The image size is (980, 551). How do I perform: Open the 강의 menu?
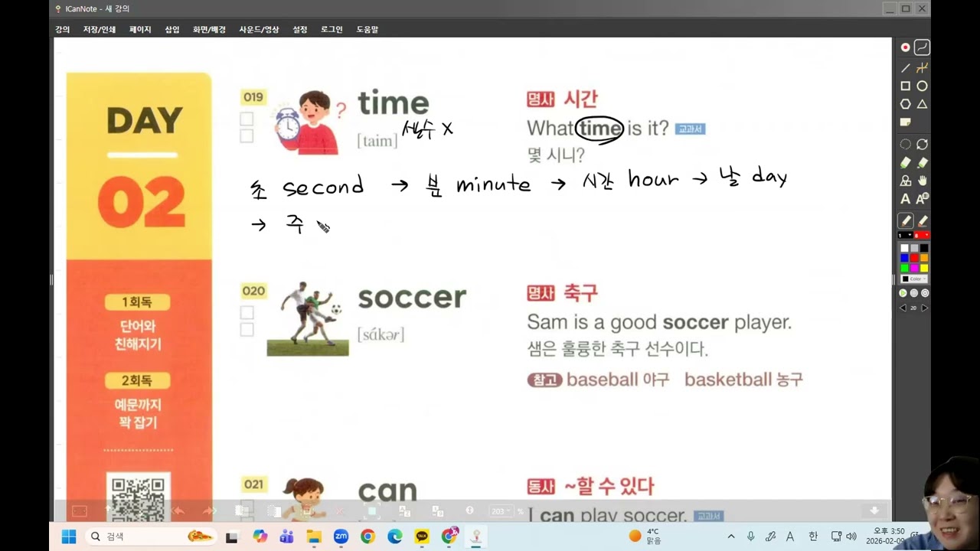pyautogui.click(x=63, y=30)
